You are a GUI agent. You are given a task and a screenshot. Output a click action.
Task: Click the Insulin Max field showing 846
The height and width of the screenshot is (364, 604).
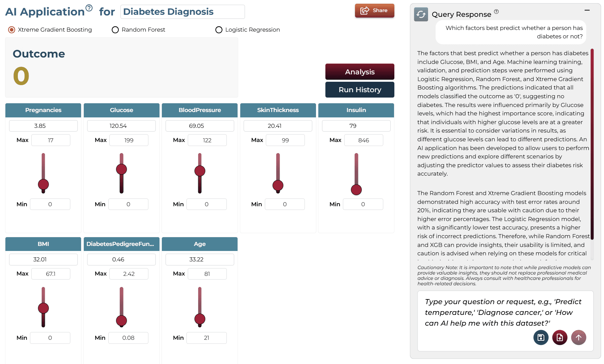pos(363,140)
